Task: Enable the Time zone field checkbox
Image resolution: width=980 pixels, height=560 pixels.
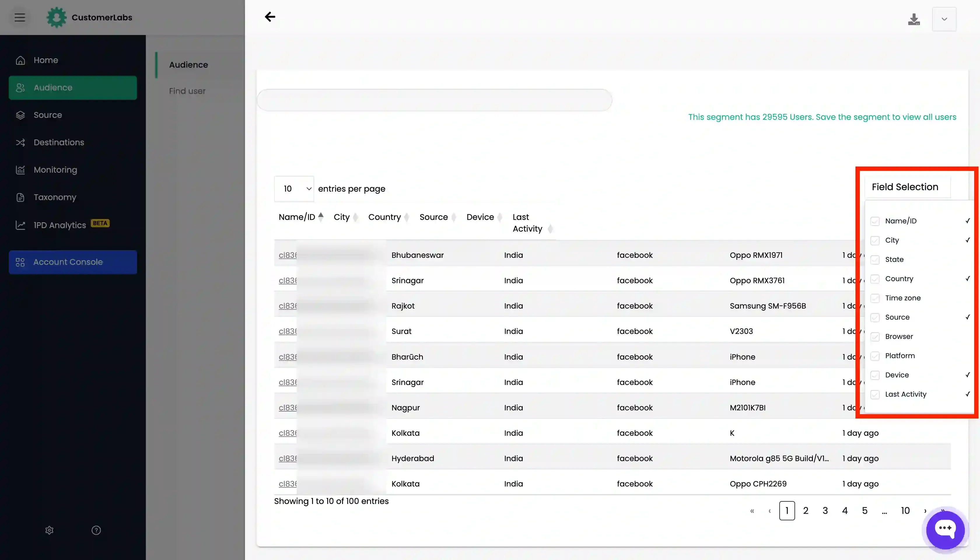Action: pyautogui.click(x=875, y=298)
